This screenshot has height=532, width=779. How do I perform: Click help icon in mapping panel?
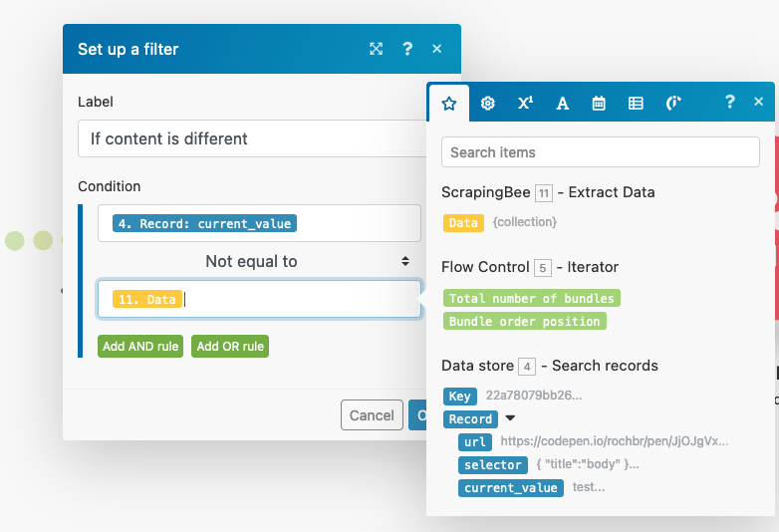click(x=729, y=102)
